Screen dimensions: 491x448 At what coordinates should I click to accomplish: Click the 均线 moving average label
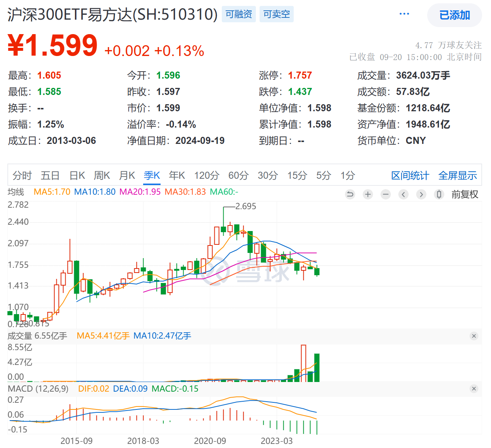click(x=16, y=192)
